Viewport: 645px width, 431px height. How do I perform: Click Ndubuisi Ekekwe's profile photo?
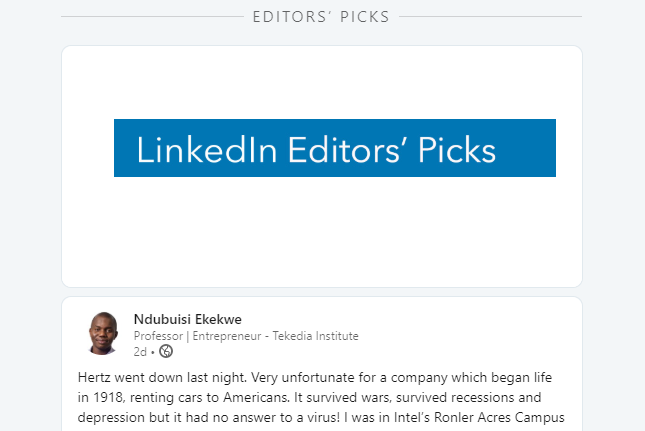[102, 333]
